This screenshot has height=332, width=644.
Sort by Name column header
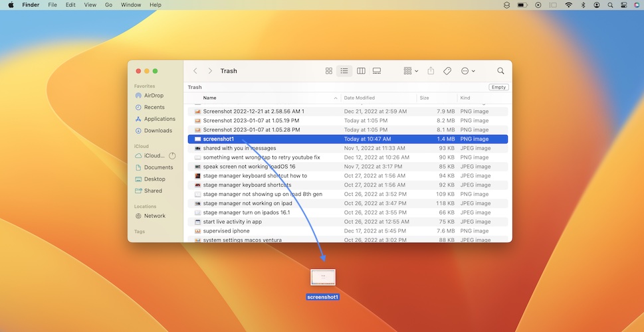209,98
